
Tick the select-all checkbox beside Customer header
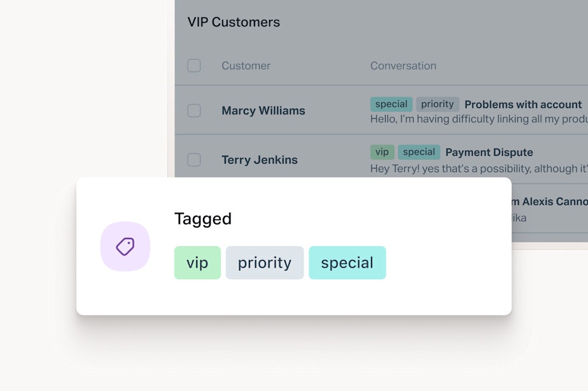(194, 65)
